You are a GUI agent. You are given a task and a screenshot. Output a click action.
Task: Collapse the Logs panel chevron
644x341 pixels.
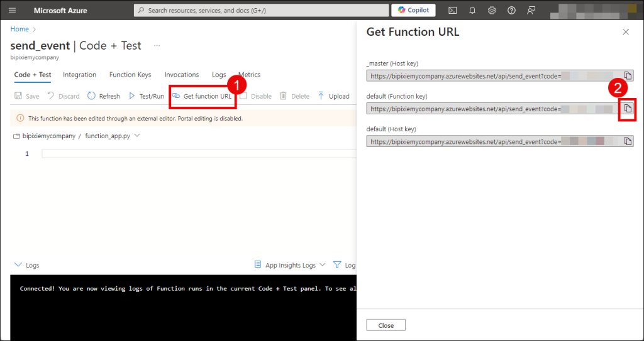pyautogui.click(x=18, y=265)
